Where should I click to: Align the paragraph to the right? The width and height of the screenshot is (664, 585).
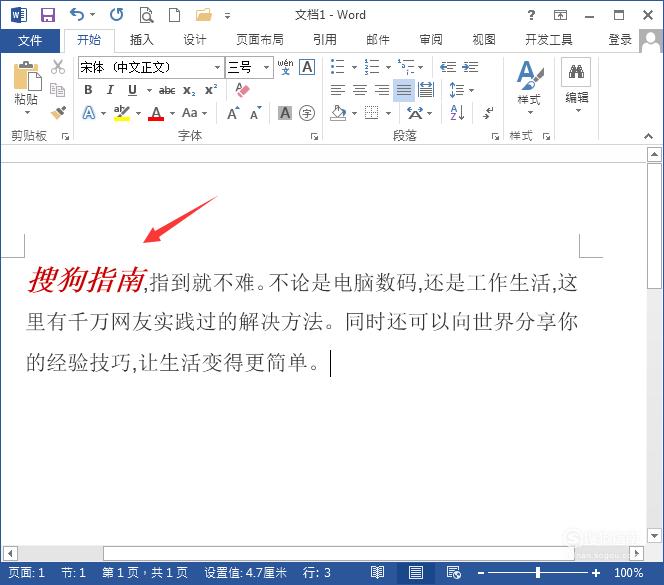pos(382,90)
